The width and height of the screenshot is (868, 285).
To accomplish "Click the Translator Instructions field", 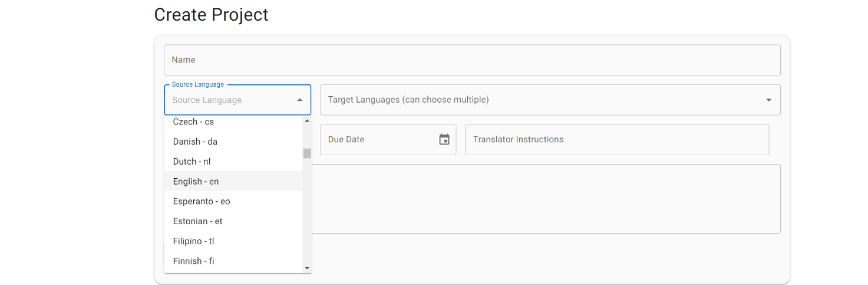I will [x=617, y=140].
